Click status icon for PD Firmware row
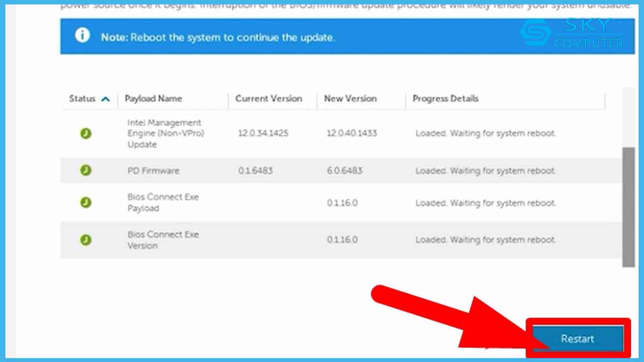The width and height of the screenshot is (644, 362). [x=86, y=170]
